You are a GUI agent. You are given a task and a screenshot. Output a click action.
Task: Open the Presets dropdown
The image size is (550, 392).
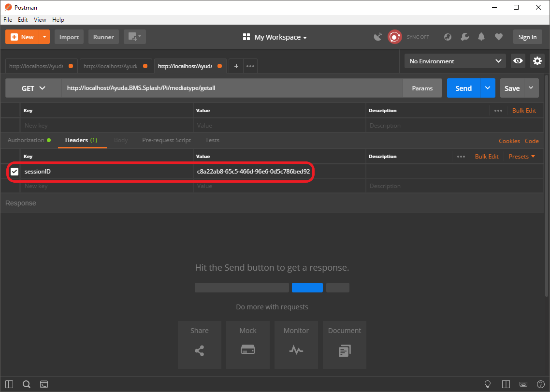pos(521,157)
